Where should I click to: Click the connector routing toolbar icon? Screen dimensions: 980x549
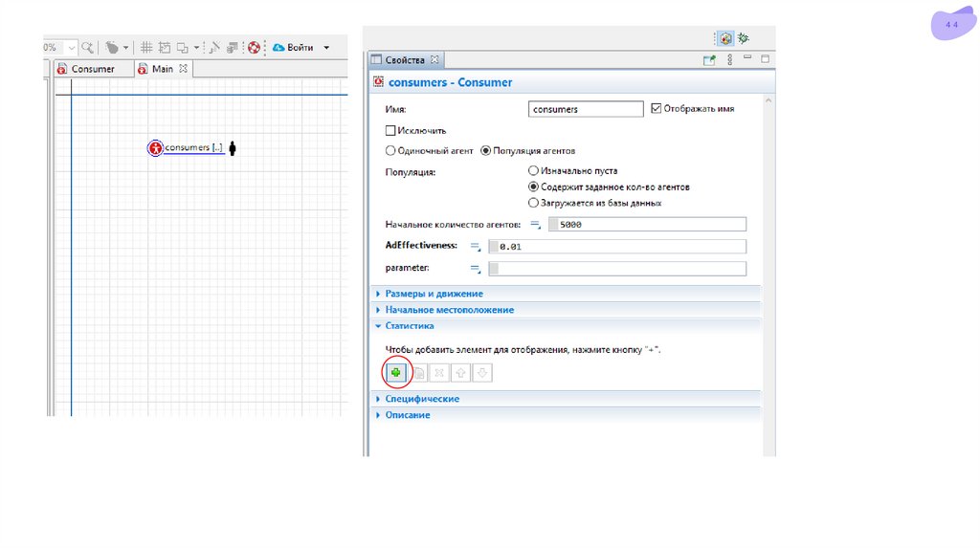(214, 48)
